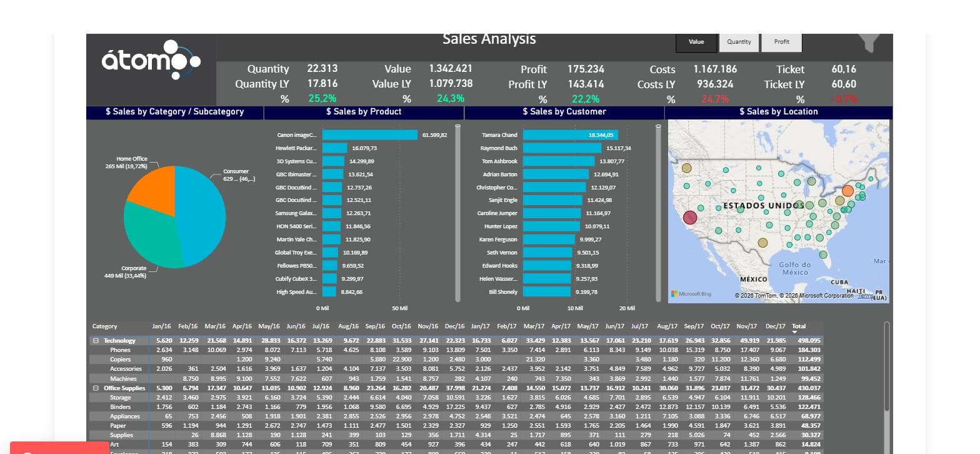Select the Samsung Galax... product bar
This screenshot has height=454, width=980.
coord(332,213)
